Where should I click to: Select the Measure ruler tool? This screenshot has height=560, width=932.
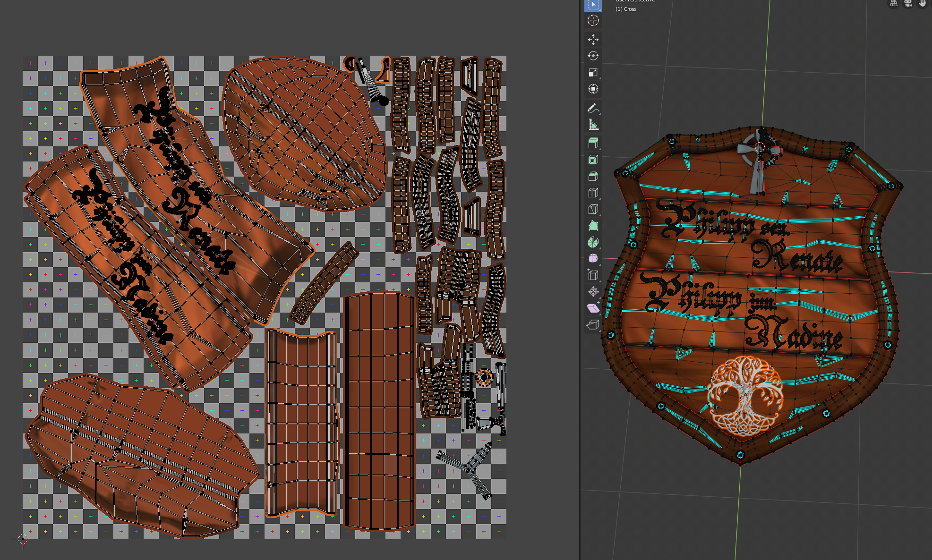point(593,125)
